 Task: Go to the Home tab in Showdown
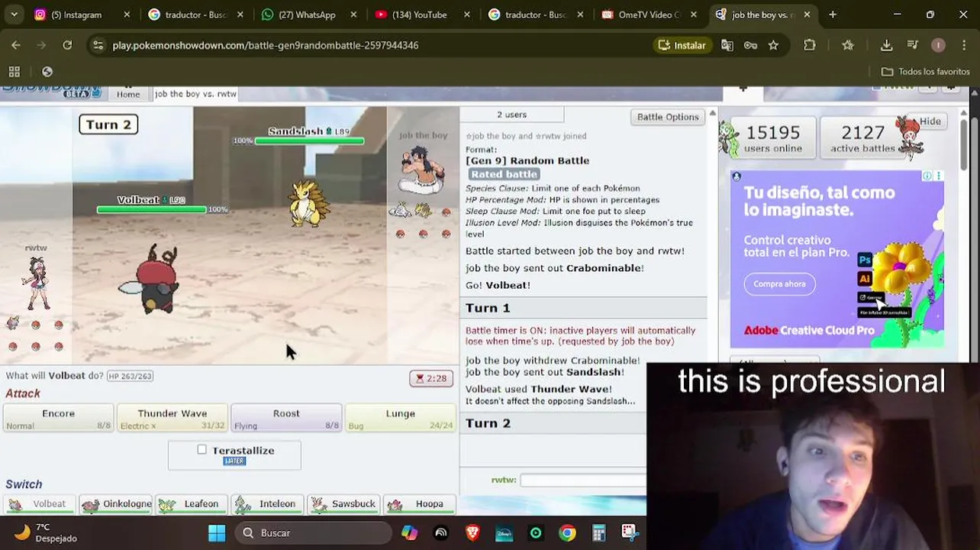[x=128, y=94]
